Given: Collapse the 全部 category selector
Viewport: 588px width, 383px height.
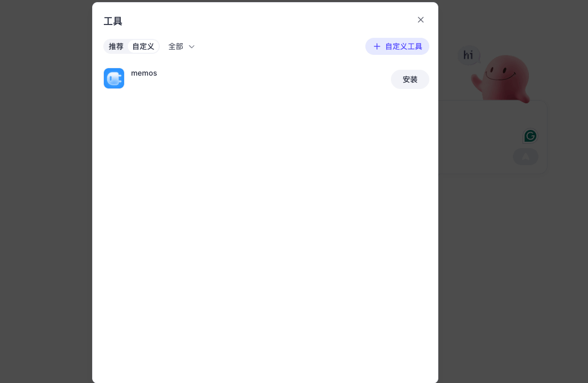Looking at the screenshot, I should [182, 46].
